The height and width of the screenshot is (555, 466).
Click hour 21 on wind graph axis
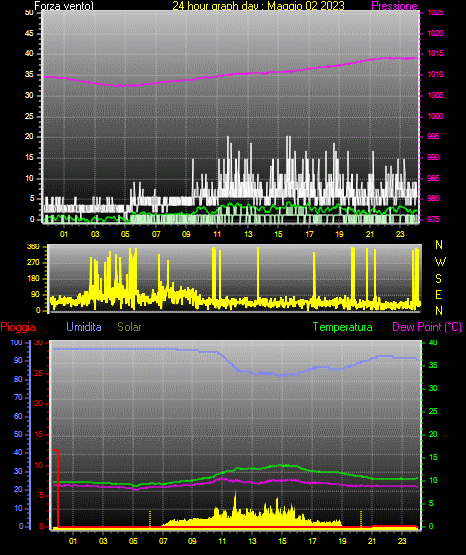370,234
